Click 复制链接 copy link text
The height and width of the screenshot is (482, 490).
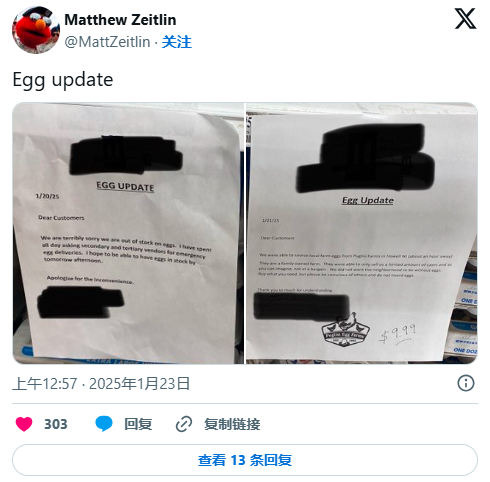point(232,424)
